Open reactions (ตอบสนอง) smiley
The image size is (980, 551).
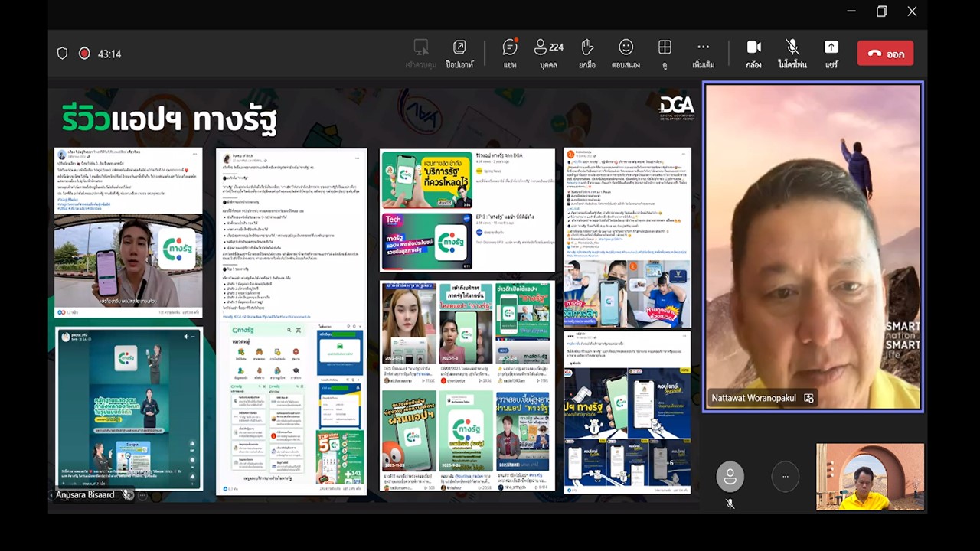(x=626, y=53)
